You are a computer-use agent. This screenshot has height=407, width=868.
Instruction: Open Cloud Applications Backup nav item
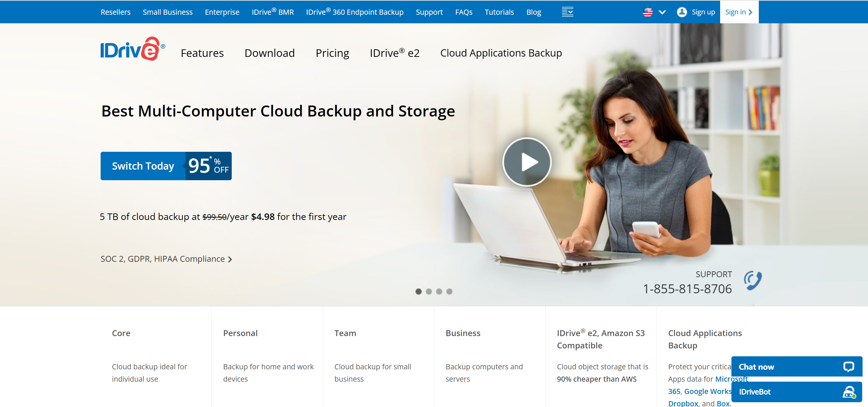pos(501,53)
